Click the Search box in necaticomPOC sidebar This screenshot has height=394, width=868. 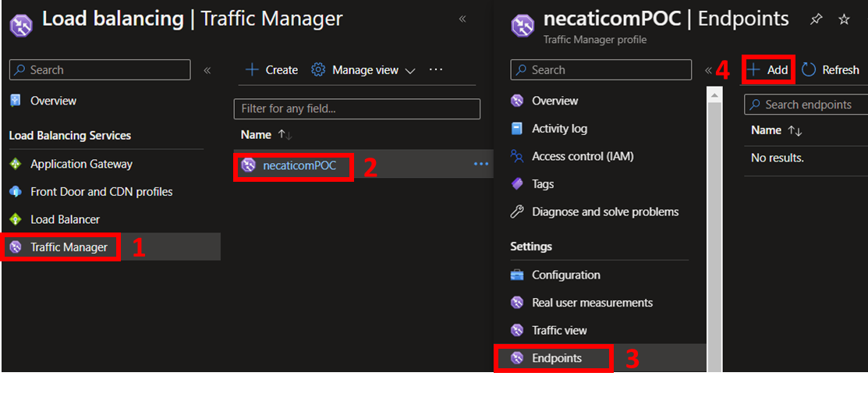[601, 69]
